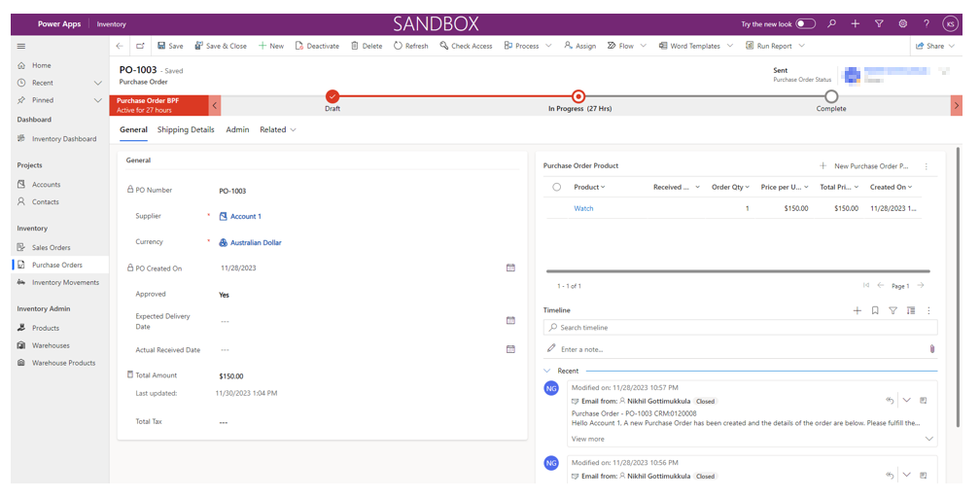Viewport: 980px width, 499px height.
Task: Open the hamburger navigation menu
Action: [21, 46]
